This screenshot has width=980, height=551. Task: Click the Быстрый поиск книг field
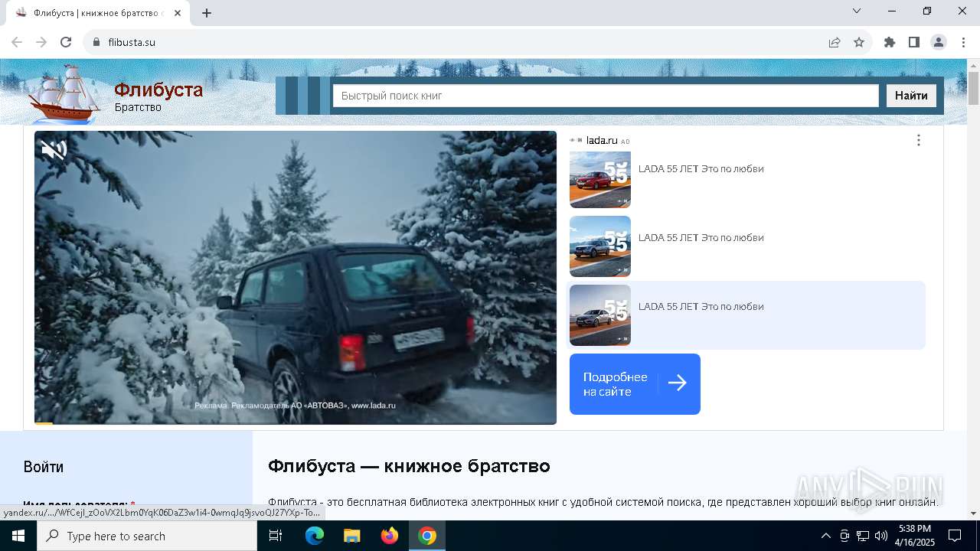tap(606, 96)
